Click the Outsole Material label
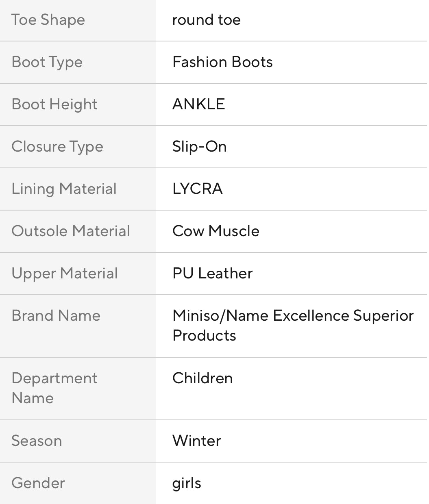The height and width of the screenshot is (504, 429). point(70,231)
